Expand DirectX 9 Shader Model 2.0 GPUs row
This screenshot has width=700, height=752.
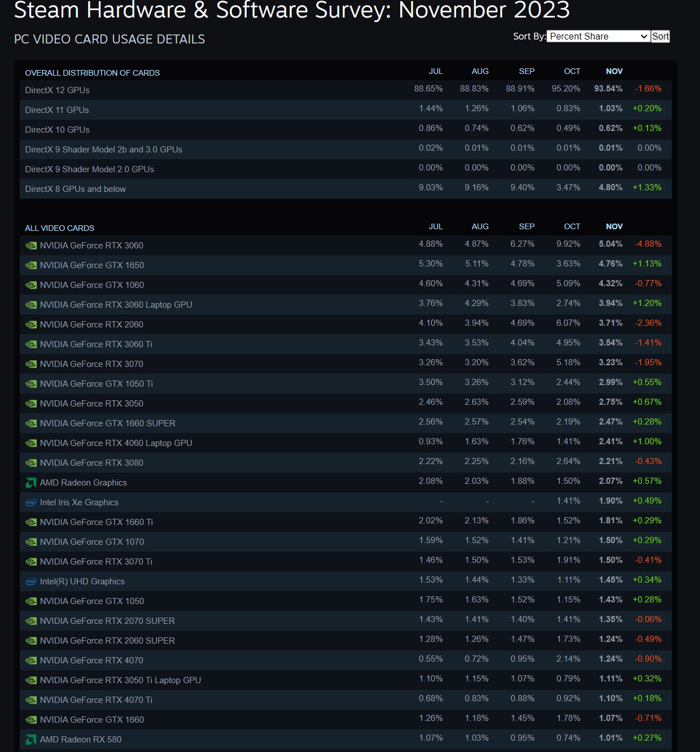[345, 169]
